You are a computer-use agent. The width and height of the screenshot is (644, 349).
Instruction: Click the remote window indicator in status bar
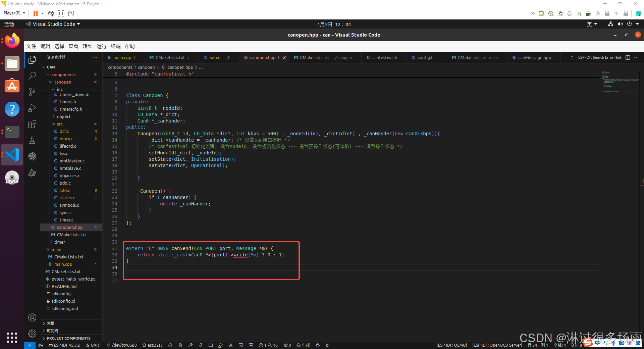[x=30, y=345]
